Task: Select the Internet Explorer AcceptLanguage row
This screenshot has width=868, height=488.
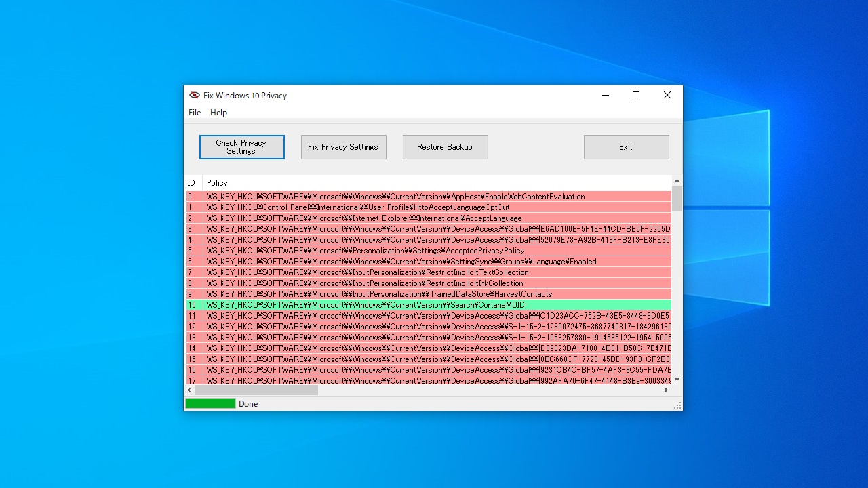Action: [429, 218]
